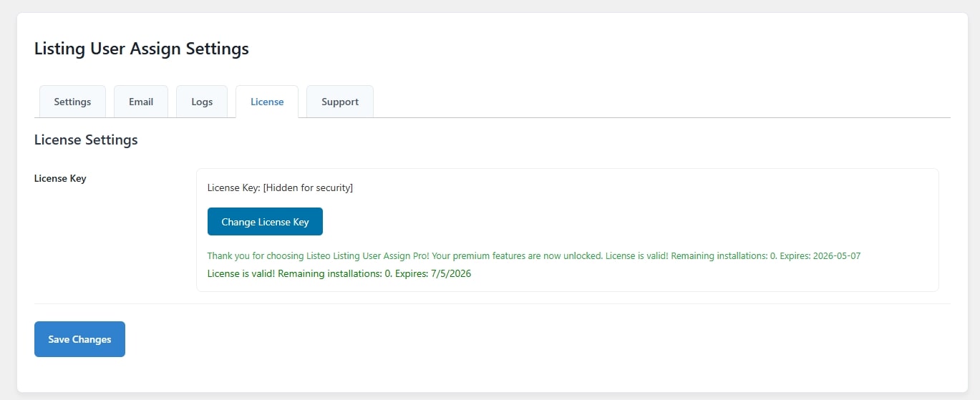The image size is (980, 400).
Task: Click the 'License Key:' prefix inside the panel
Action: click(x=234, y=187)
